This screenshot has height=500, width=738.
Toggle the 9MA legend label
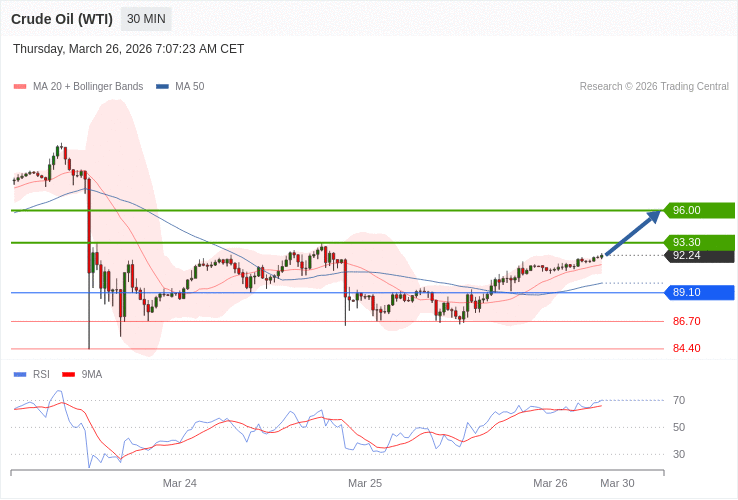pos(92,375)
